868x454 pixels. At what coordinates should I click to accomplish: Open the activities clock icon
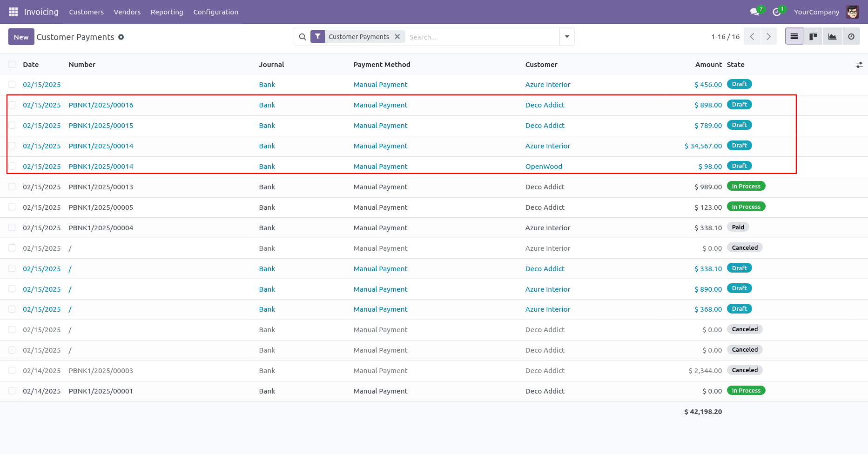[x=777, y=12]
